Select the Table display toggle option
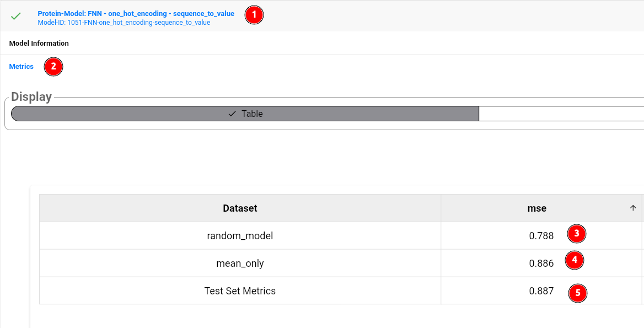Viewport: 644px width, 328px height. (x=245, y=114)
